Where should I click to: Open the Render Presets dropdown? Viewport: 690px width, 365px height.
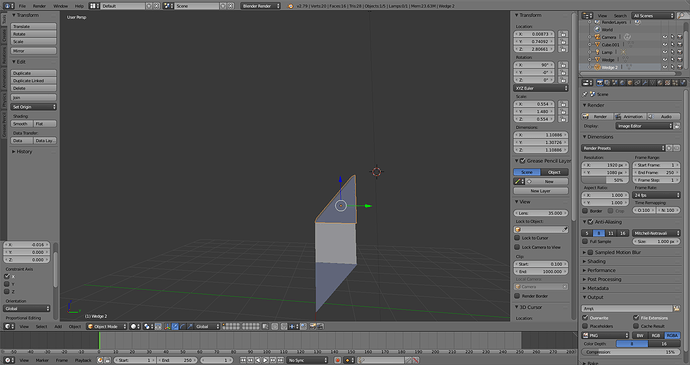coord(623,148)
